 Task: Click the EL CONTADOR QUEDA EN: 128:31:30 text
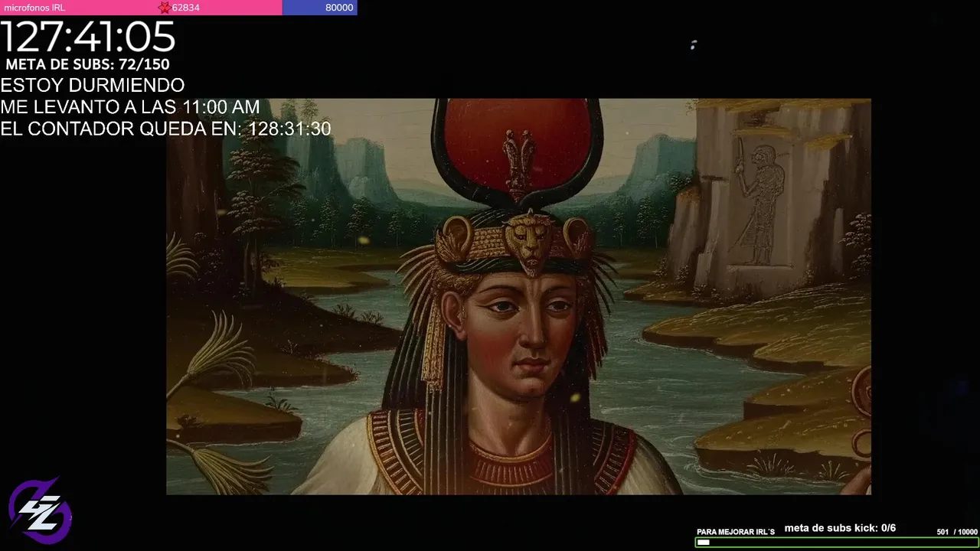click(165, 129)
